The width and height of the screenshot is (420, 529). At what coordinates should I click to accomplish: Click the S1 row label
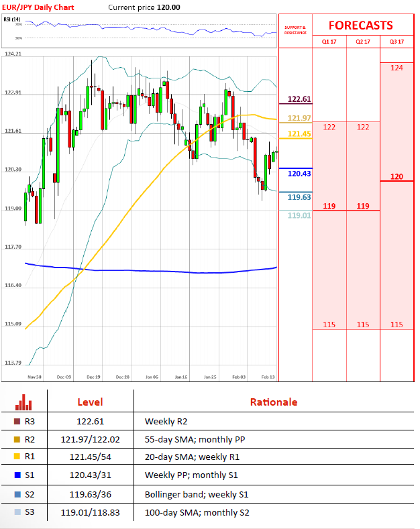(30, 475)
